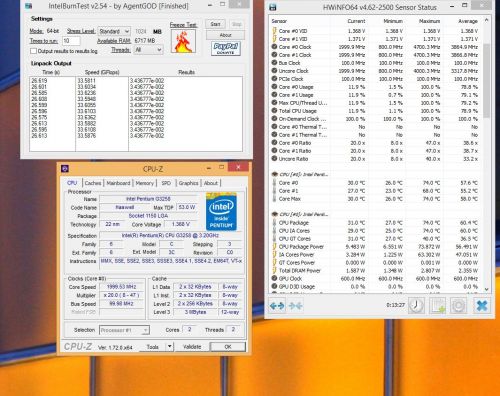Click the HWiNFO scrollbar up arrow

click(x=486, y=20)
